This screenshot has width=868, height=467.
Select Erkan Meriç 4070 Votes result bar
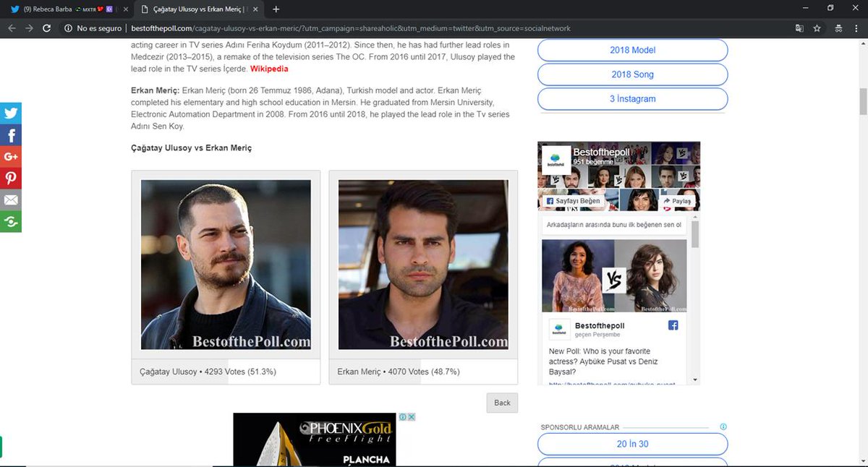pos(423,372)
